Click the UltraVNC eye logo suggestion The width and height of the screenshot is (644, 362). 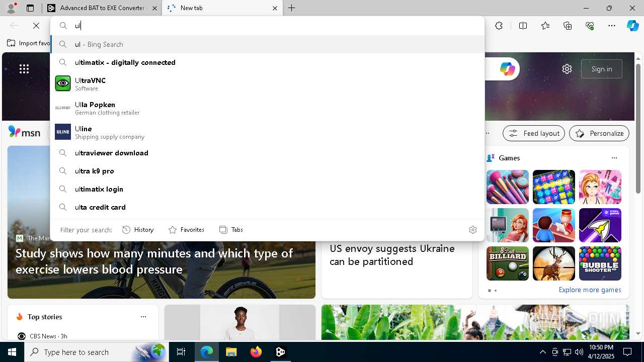click(x=63, y=83)
